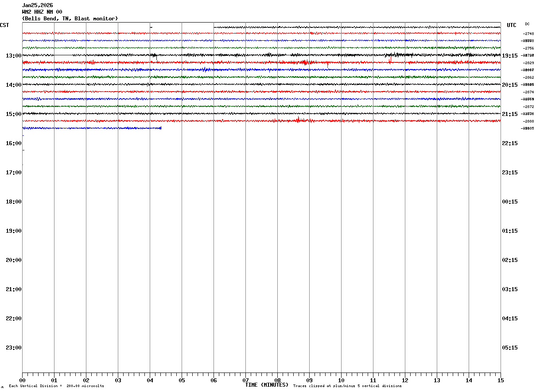
Task: Click the CST timezone label
Action: [x=4, y=25]
